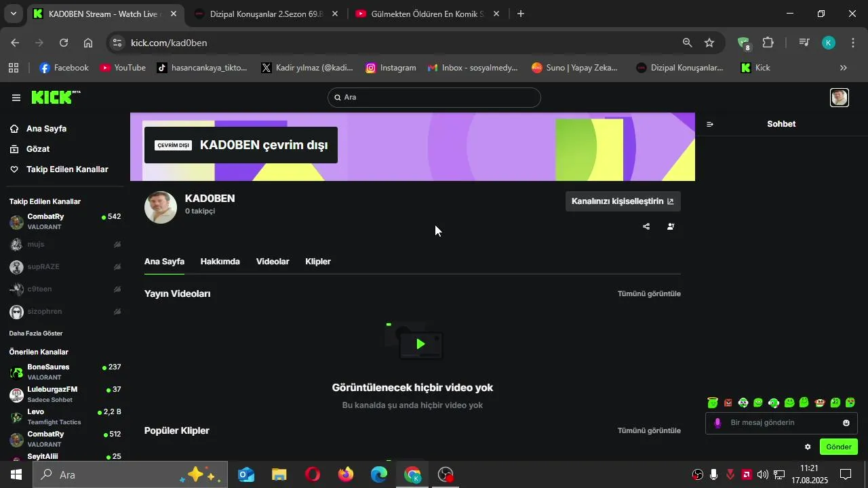
Task: Open the Kick hamburger sidebar menu
Action: (x=16, y=98)
